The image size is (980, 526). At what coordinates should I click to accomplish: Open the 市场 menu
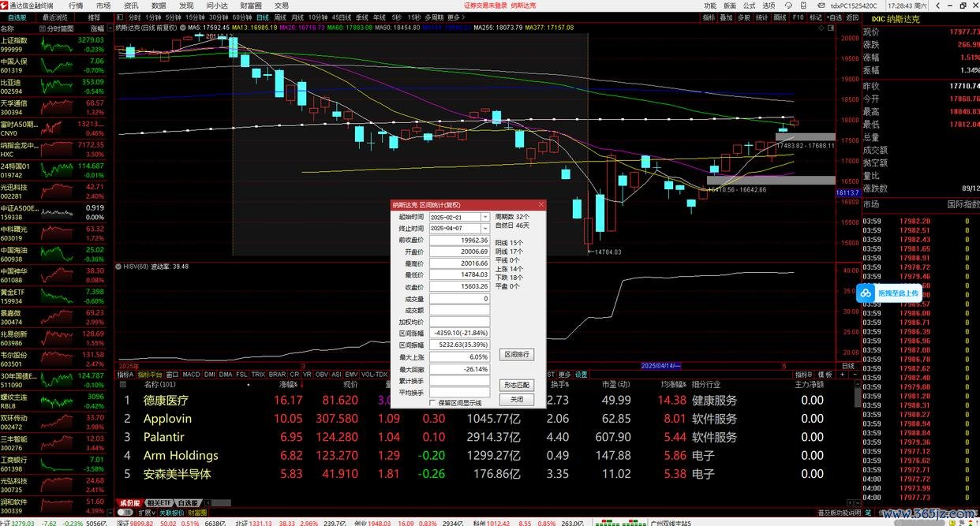tap(103, 5)
